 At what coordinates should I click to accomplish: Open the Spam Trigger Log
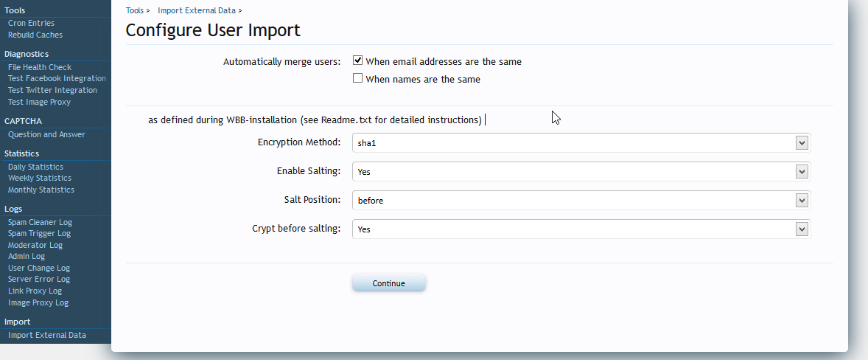coord(39,234)
